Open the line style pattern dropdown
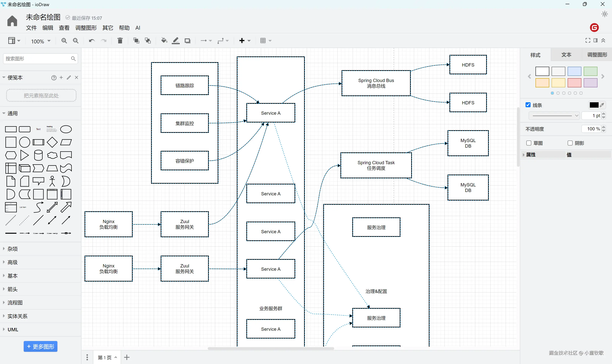The image size is (612, 364). coord(554,115)
